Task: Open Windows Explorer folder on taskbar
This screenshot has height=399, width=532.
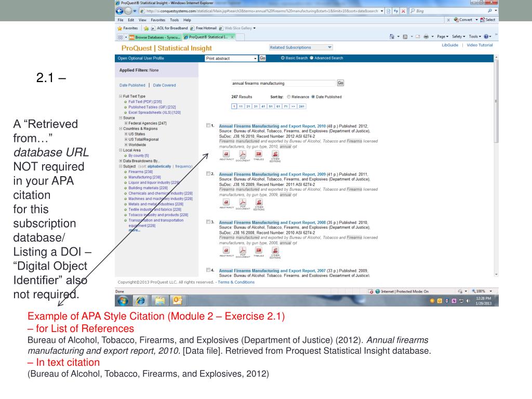Action: (x=159, y=301)
